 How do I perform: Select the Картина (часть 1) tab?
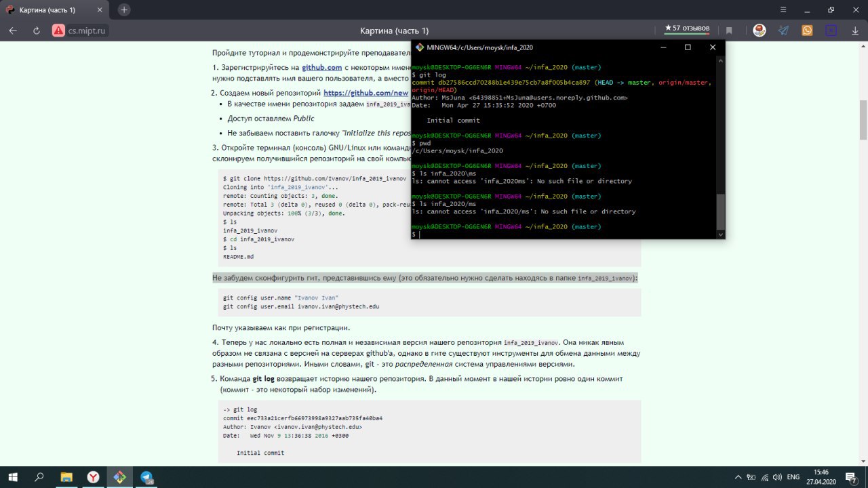[56, 10]
